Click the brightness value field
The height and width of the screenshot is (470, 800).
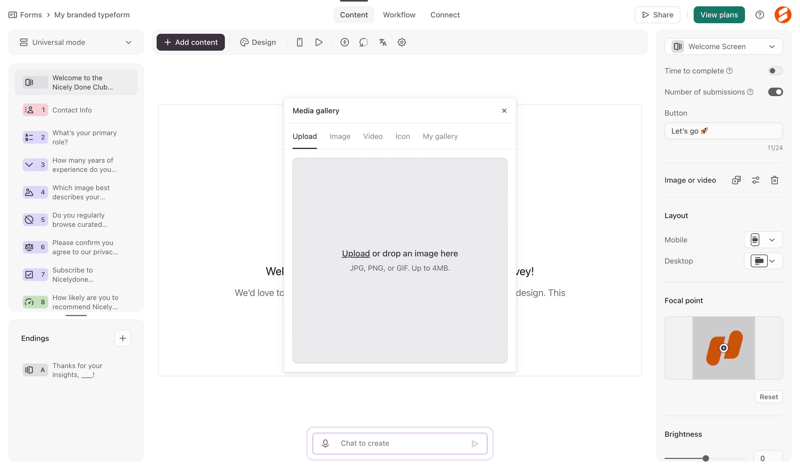point(768,458)
